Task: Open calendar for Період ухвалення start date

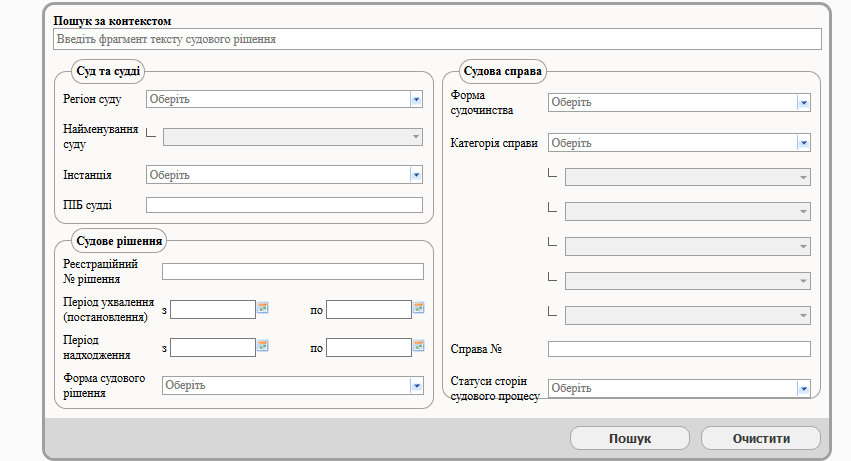Action: (263, 308)
